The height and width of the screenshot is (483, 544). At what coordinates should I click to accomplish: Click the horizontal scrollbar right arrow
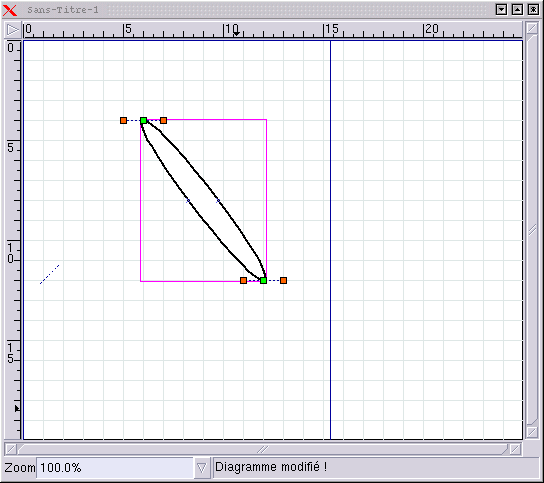(x=515, y=450)
